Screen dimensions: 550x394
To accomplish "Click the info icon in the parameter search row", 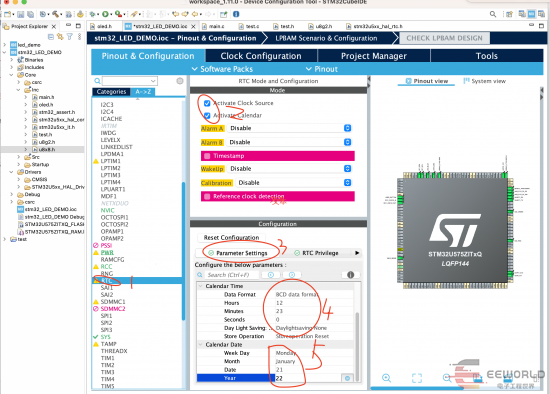I will 350,275.
